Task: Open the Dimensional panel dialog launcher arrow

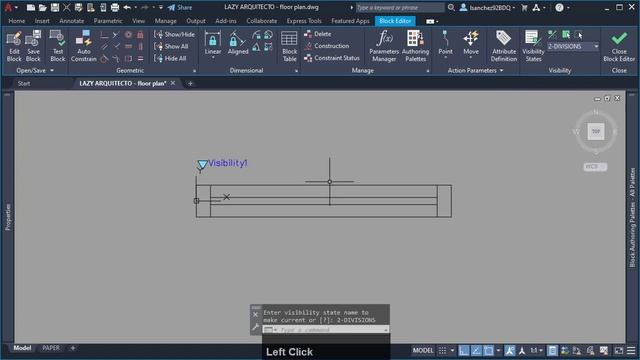Action: [296, 71]
